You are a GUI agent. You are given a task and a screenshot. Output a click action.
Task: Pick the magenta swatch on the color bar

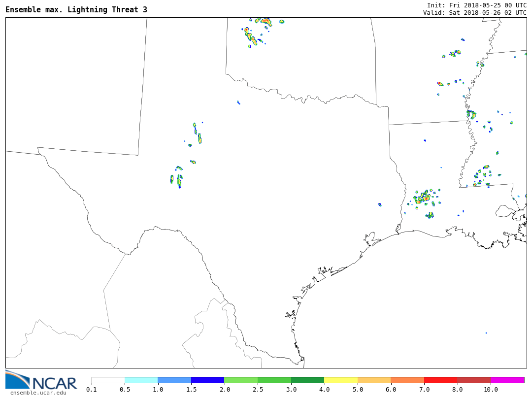pos(507,380)
